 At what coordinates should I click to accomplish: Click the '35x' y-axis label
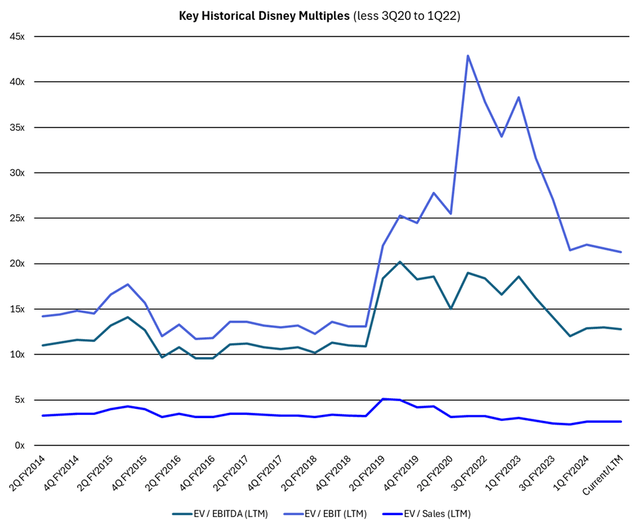pos(17,127)
